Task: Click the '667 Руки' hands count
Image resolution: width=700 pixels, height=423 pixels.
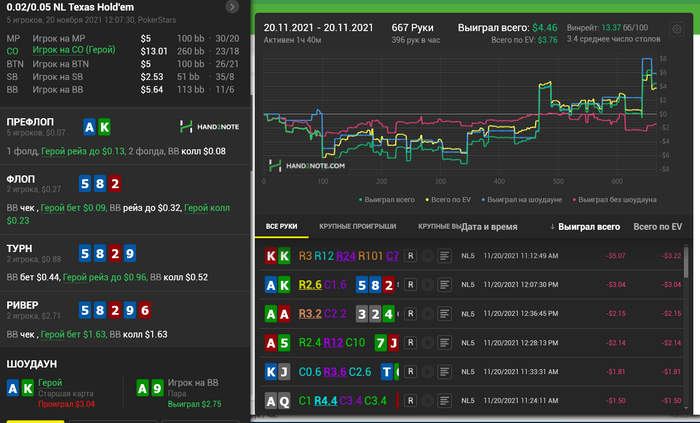Action: coord(412,28)
